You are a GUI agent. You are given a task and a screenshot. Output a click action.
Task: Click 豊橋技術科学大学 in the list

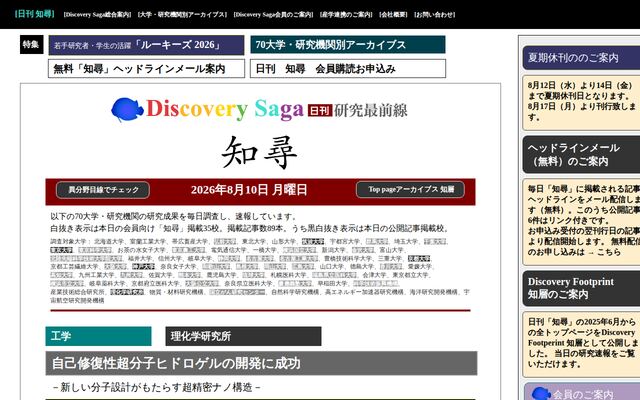pyautogui.click(x=348, y=258)
